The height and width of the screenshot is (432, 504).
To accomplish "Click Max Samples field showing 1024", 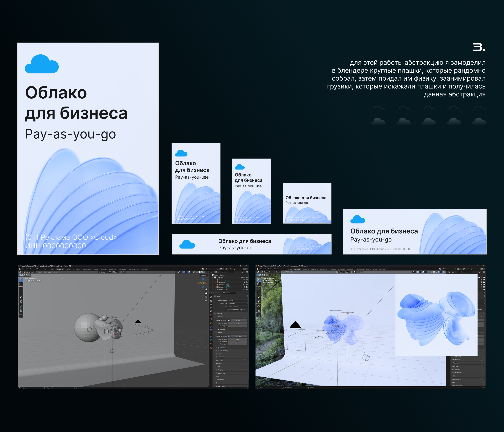I will [x=237, y=323].
